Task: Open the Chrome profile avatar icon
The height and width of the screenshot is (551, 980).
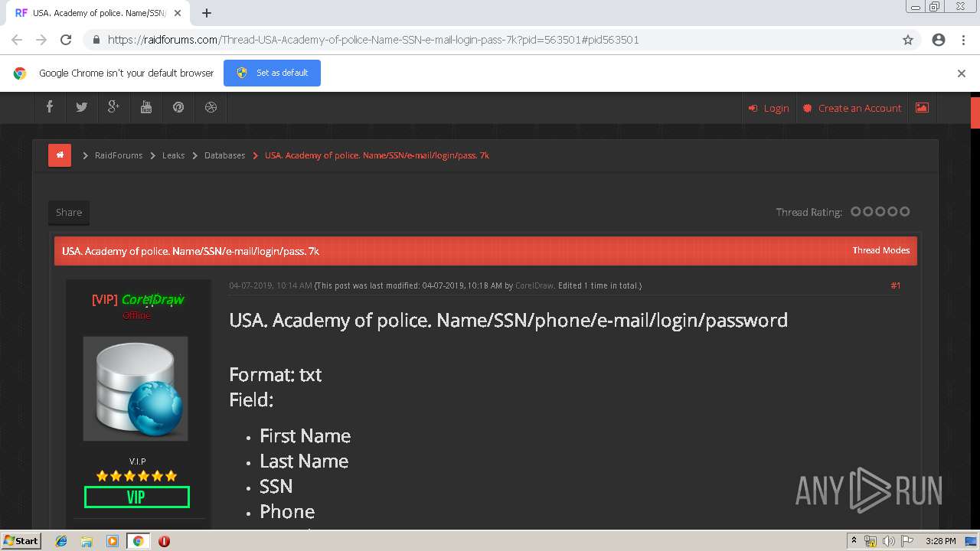Action: [x=939, y=40]
